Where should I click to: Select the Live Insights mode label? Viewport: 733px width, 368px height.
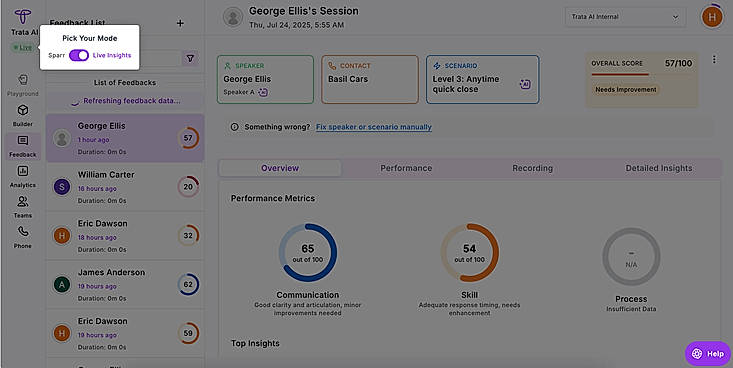pos(112,55)
